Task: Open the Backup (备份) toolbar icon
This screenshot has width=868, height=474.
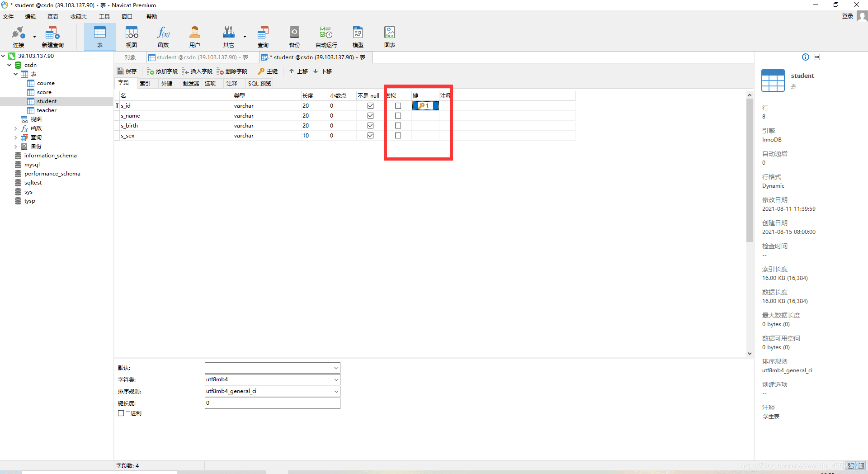Action: [294, 37]
